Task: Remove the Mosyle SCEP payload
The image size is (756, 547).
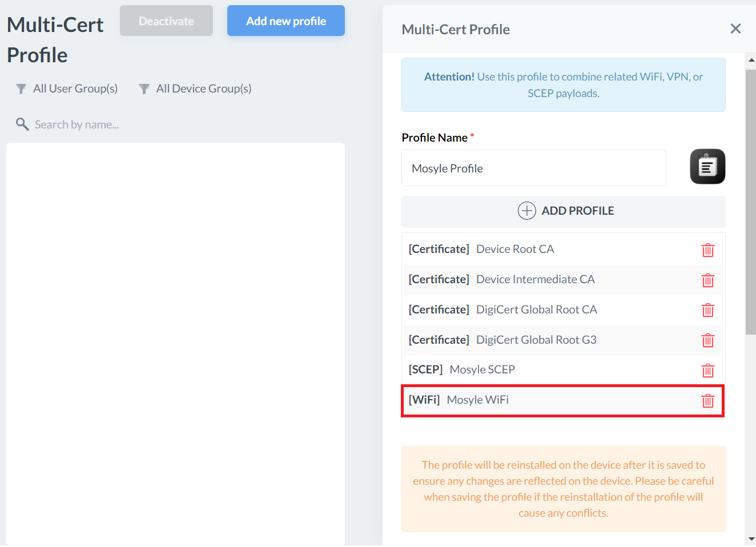Action: 707,371
